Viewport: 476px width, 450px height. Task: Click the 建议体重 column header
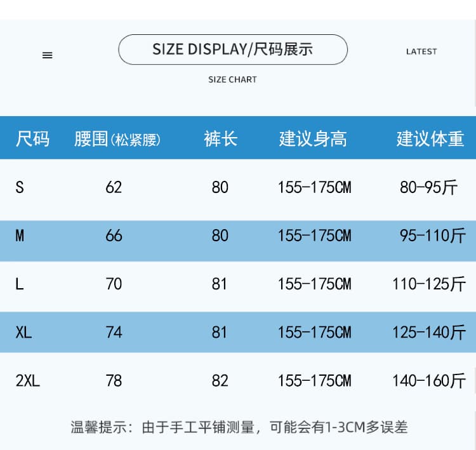coord(430,139)
